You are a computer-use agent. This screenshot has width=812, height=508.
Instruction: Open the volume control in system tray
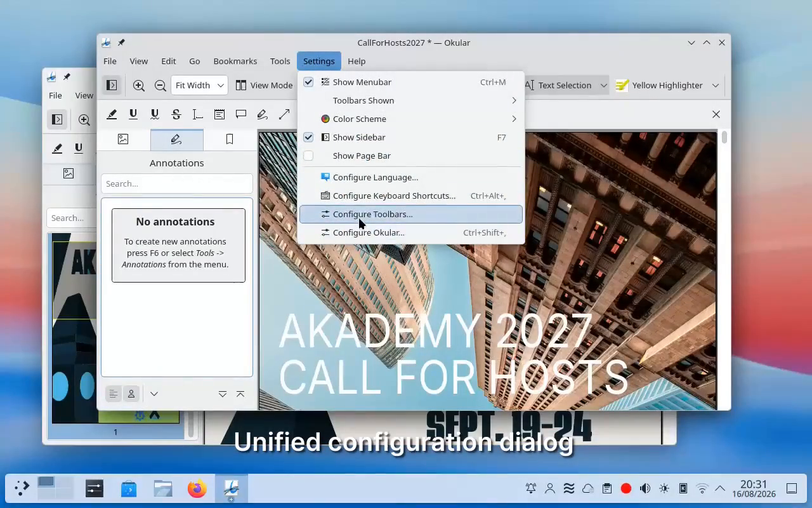pyautogui.click(x=645, y=488)
